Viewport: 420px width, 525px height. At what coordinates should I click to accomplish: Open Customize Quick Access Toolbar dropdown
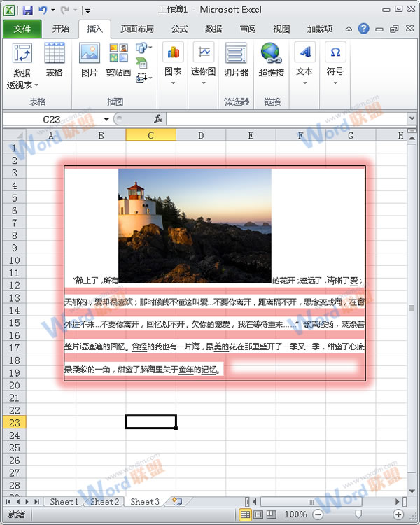point(87,11)
